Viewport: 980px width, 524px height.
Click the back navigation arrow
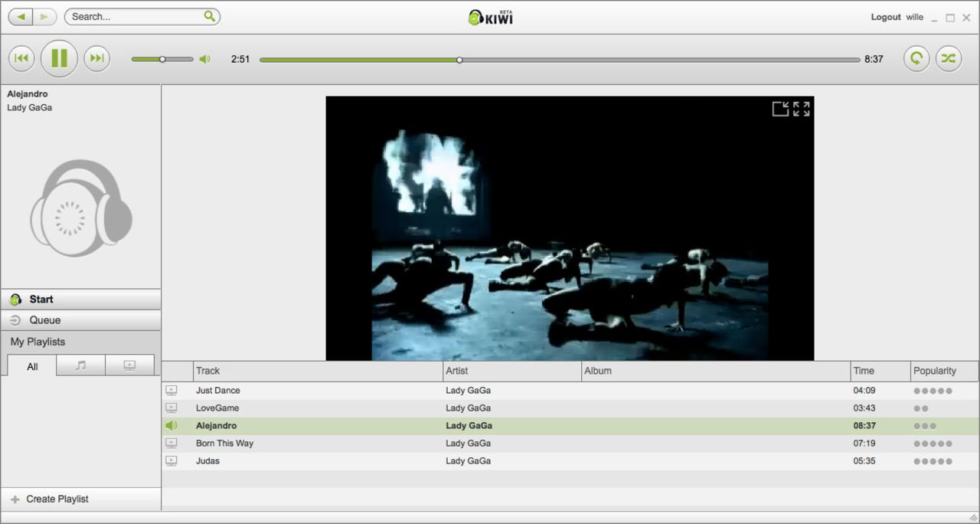[21, 16]
